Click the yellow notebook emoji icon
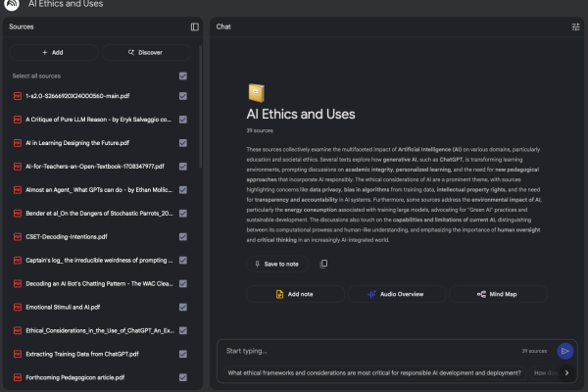588x392 pixels. (257, 93)
